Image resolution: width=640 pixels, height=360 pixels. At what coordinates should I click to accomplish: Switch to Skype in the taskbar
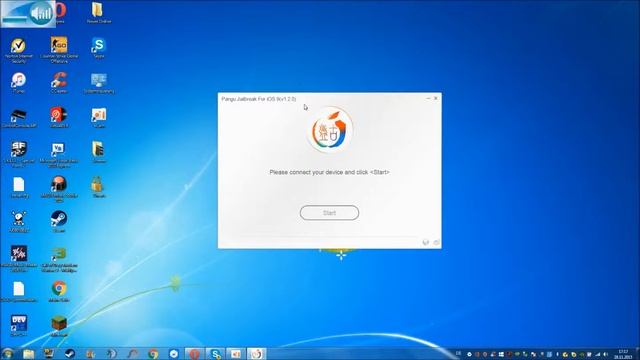tap(215, 353)
